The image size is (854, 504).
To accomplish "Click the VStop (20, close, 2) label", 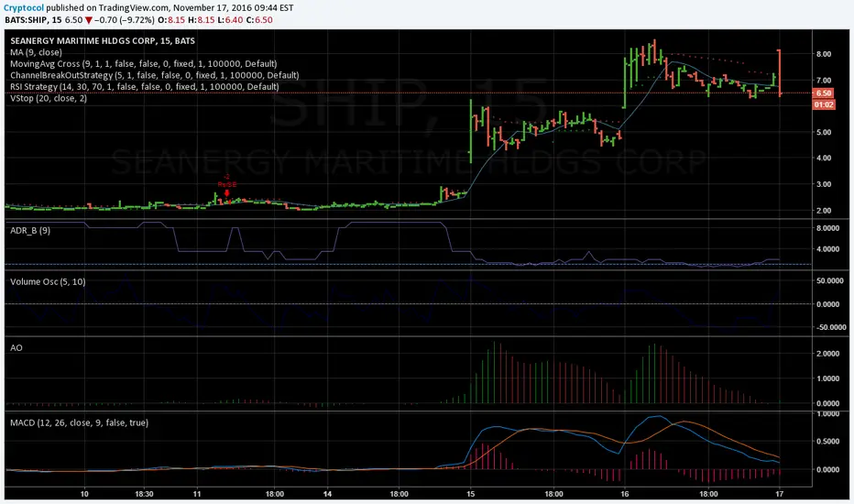I will point(49,98).
